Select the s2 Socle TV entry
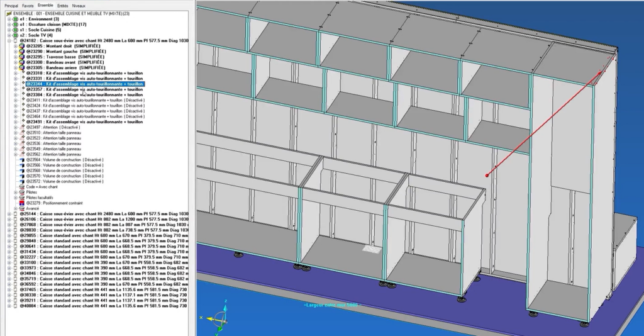The width and height of the screenshot is (644, 336). coord(36,35)
